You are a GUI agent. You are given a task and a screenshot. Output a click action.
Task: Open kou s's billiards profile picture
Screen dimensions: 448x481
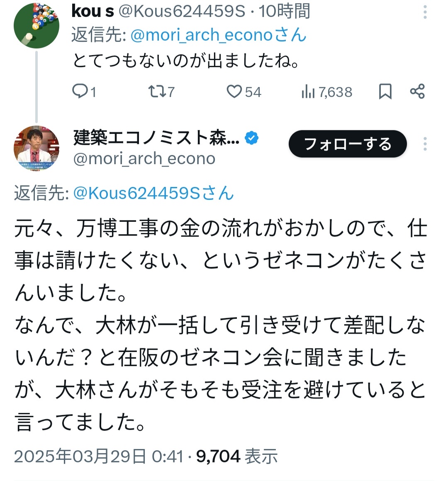click(x=37, y=26)
